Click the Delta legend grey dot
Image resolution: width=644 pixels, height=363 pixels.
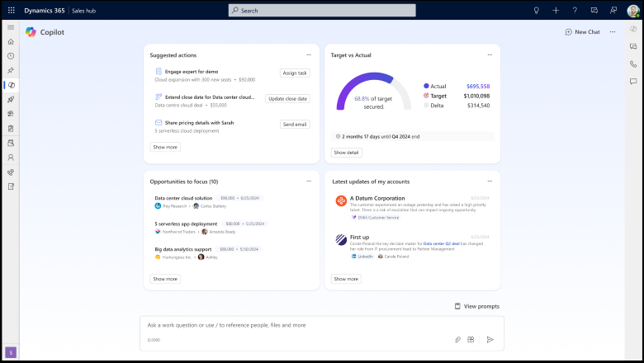(x=426, y=106)
